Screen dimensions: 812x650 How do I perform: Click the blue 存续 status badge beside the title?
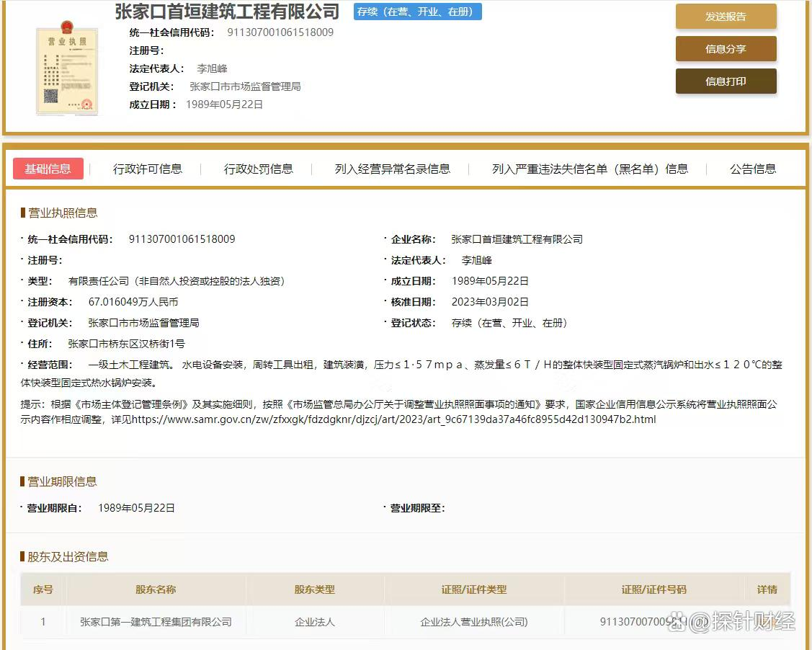click(418, 12)
